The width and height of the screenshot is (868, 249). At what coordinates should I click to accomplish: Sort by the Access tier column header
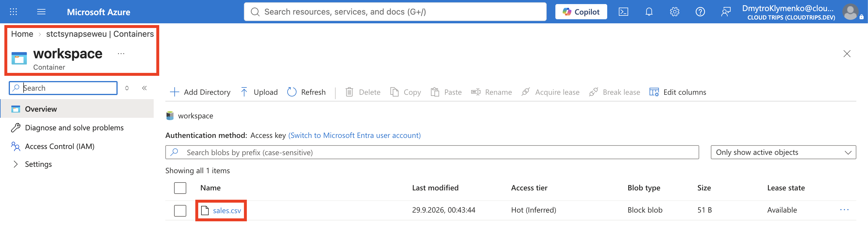point(529,188)
